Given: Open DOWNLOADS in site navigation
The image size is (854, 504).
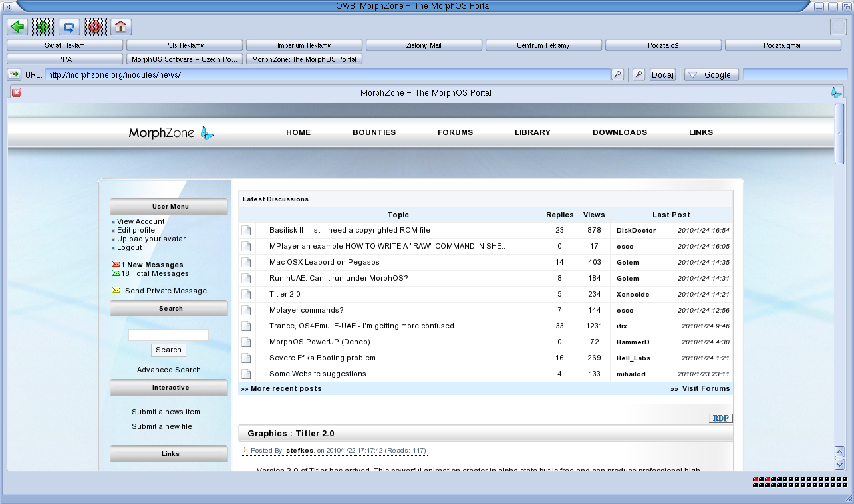Looking at the screenshot, I should pos(620,132).
